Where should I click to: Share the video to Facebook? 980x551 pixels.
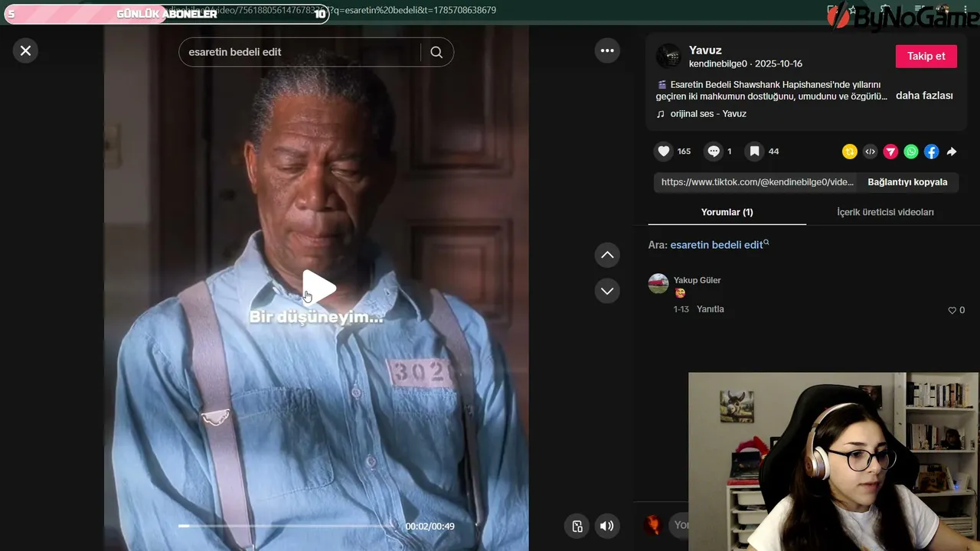coord(931,152)
